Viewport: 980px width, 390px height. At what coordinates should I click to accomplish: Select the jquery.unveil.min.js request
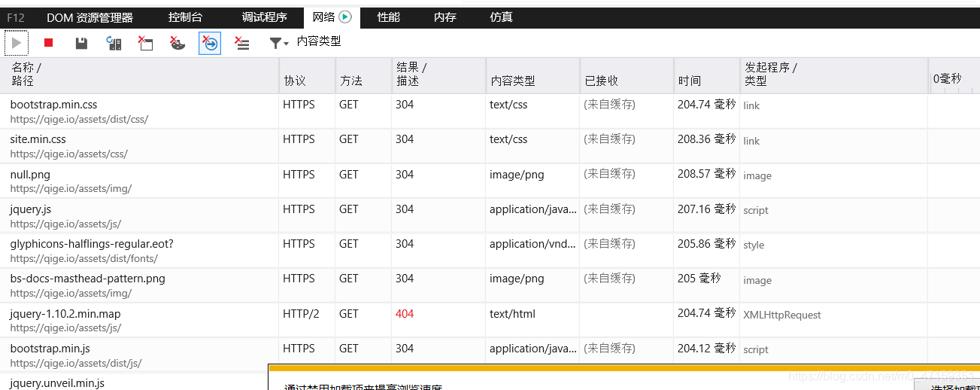point(57,382)
